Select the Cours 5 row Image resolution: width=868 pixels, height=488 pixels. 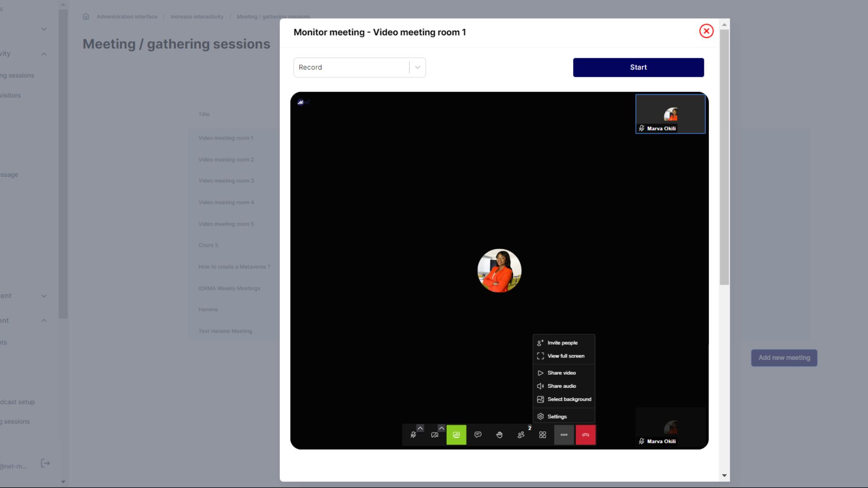coord(208,245)
